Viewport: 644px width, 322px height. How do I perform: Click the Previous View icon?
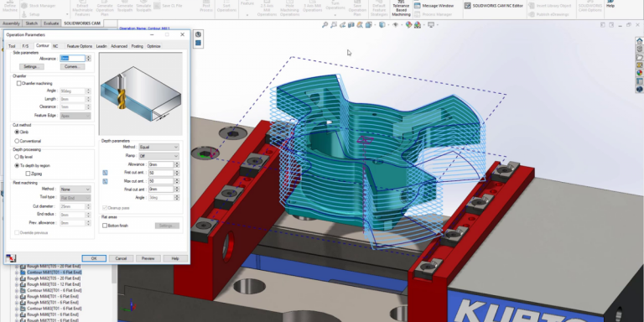pos(342,25)
